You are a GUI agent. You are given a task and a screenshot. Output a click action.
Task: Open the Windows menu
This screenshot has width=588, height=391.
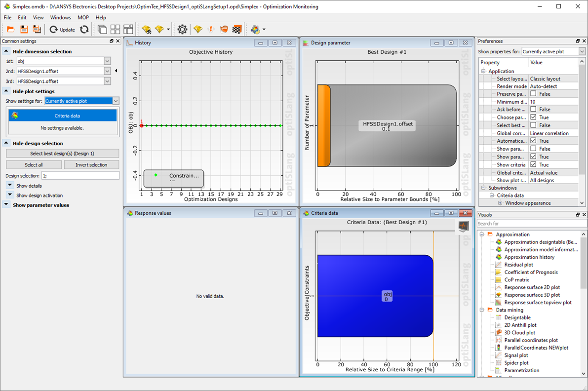(60, 18)
